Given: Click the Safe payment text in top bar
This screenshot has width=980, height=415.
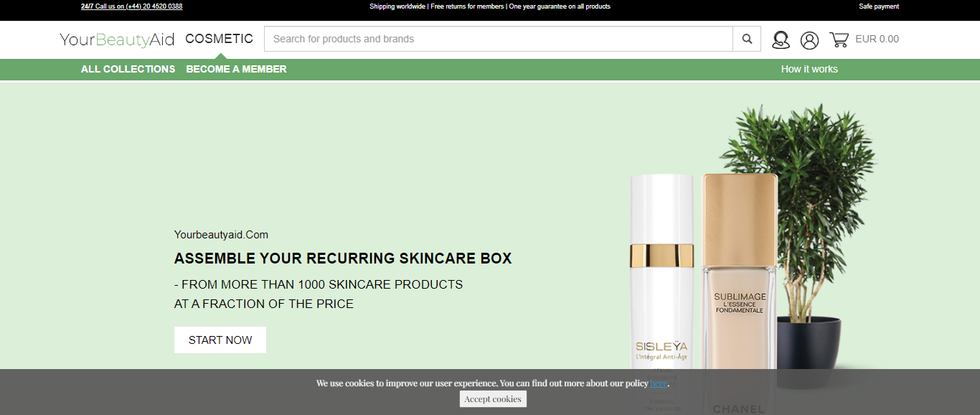Looking at the screenshot, I should [878, 6].
